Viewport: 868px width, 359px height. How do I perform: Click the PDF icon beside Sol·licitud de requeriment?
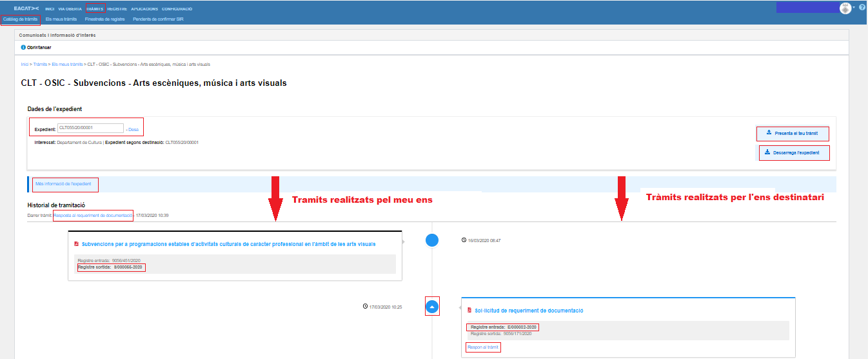click(469, 311)
